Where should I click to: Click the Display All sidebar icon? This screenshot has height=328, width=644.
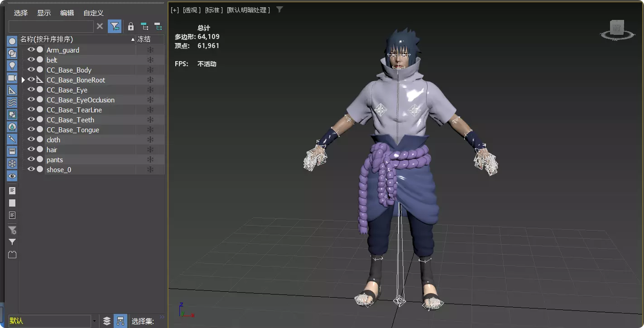(x=12, y=191)
